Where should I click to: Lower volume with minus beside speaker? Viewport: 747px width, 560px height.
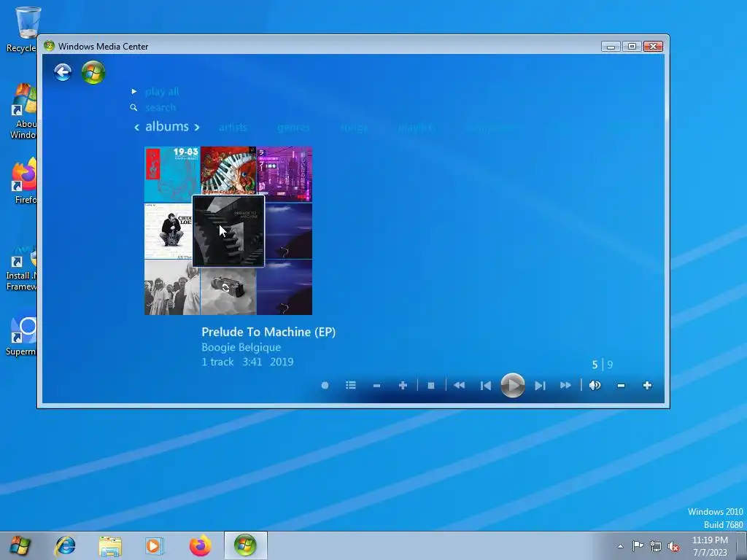coord(621,386)
